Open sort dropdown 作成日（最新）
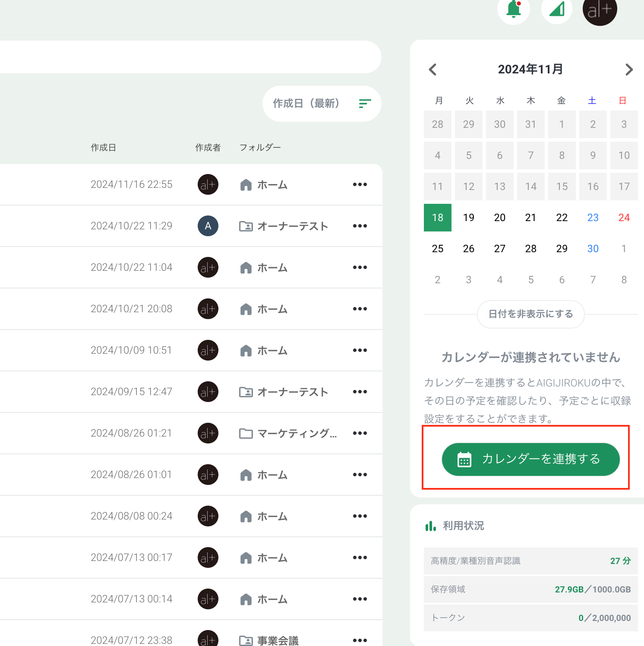 tap(322, 104)
